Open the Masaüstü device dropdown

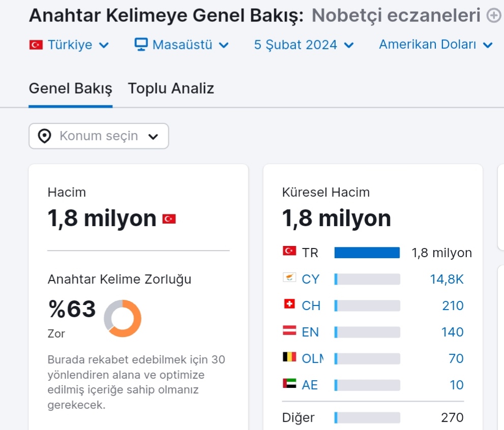tap(182, 45)
